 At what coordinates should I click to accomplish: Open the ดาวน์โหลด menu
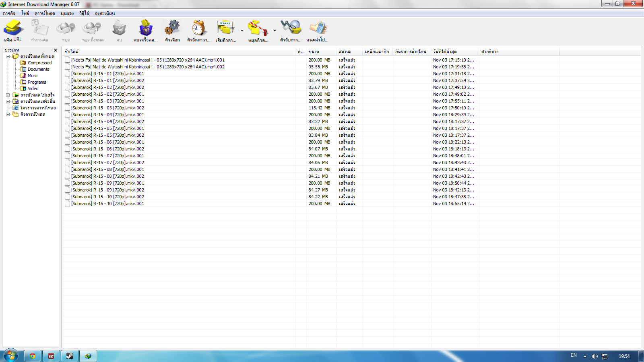point(45,13)
